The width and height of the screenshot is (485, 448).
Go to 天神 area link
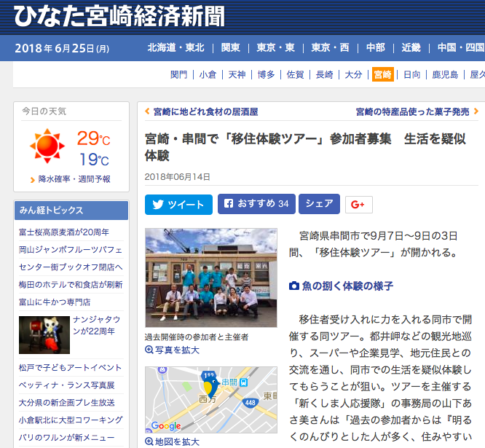pos(237,74)
